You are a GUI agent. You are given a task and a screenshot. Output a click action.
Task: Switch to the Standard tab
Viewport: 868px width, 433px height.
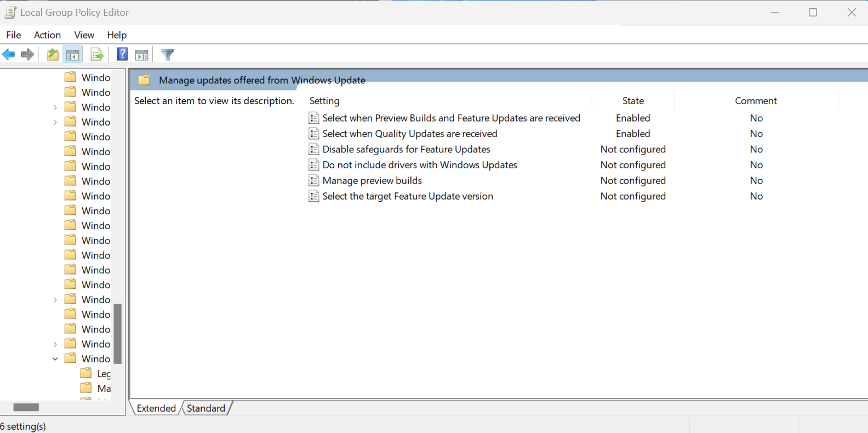206,408
